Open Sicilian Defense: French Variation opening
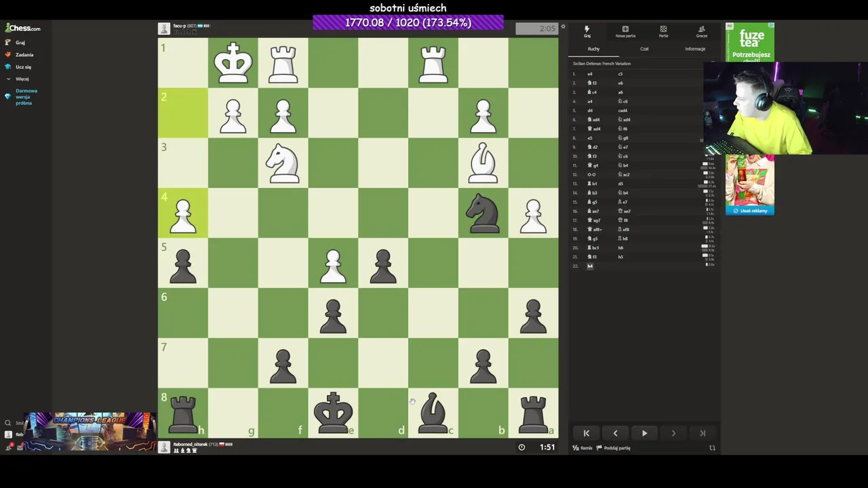 601,63
